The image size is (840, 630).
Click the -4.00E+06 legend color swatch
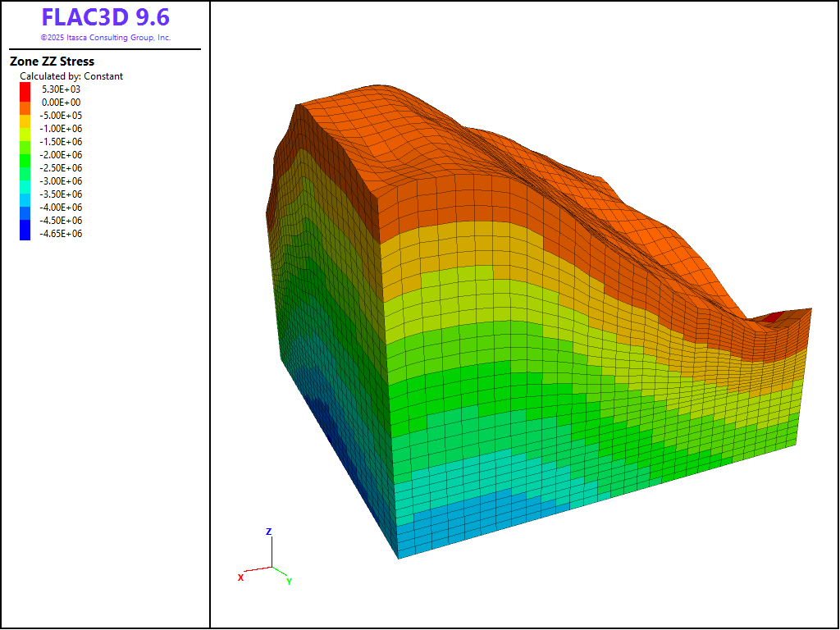coord(25,208)
